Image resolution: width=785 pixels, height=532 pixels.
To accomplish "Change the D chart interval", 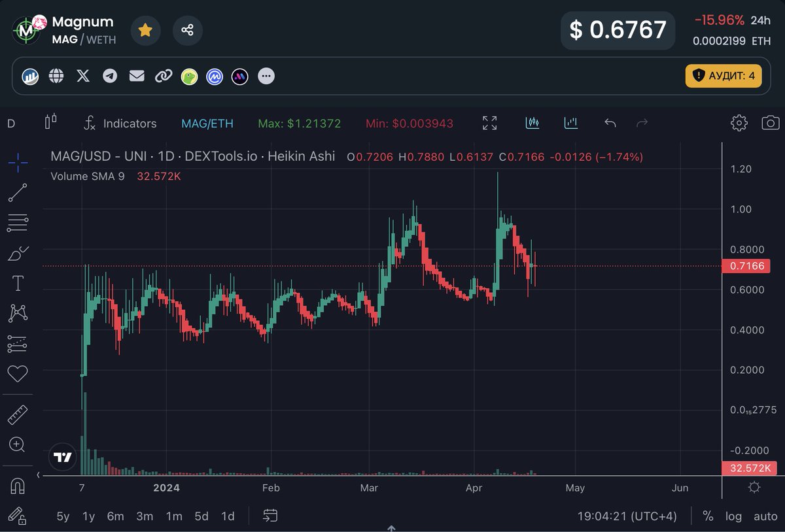I will tap(10, 123).
